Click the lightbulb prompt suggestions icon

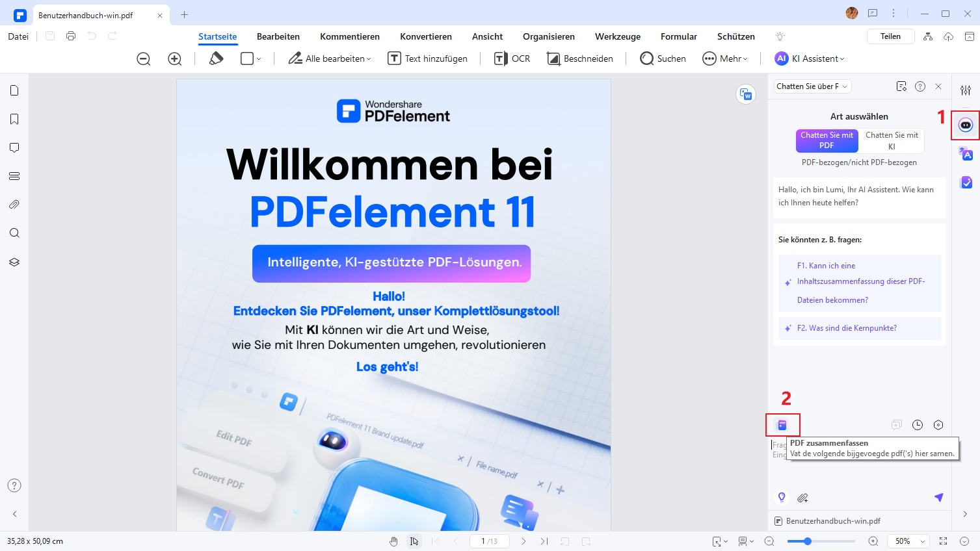pyautogui.click(x=782, y=498)
